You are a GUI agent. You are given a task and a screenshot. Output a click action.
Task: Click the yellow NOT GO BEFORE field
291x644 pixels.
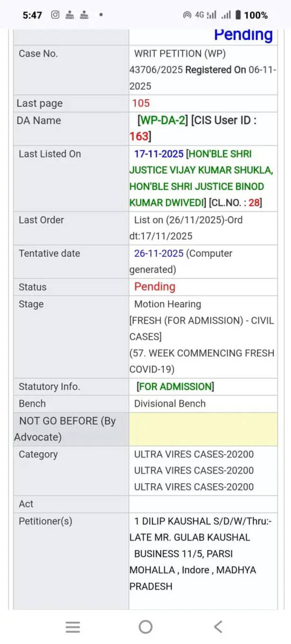click(203, 429)
